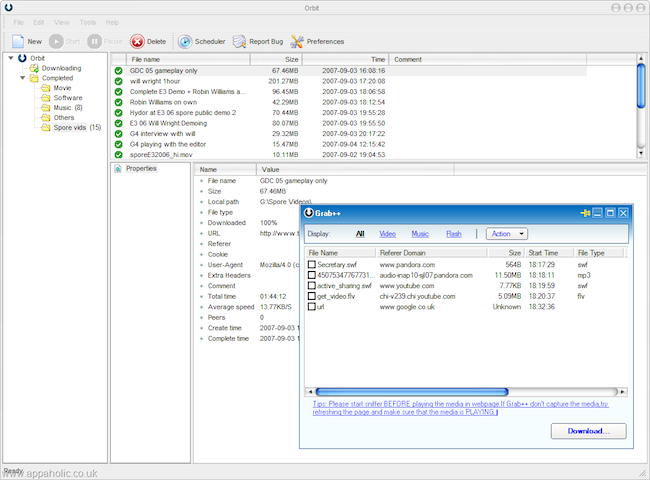Click chi-v239.chi.youtube.com referer domain entry
The image size is (650, 480).
(417, 296)
